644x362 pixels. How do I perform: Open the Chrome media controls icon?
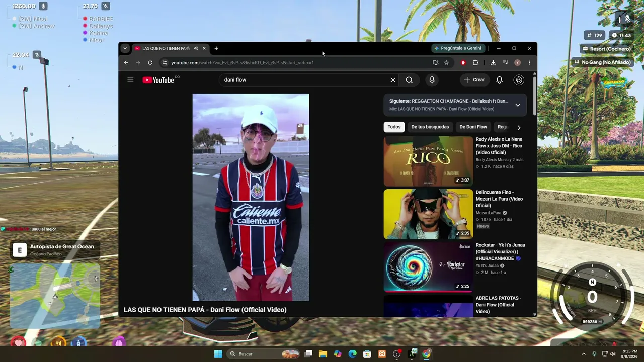tap(506, 63)
